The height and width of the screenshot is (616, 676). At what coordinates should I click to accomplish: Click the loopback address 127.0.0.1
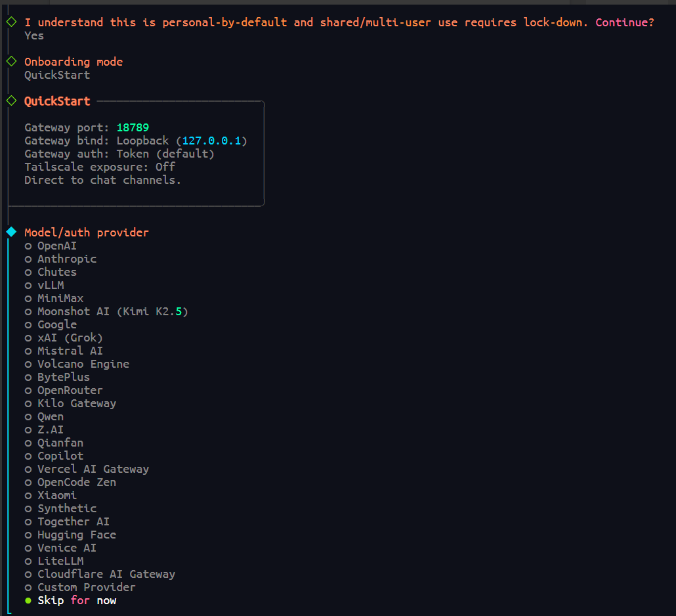click(x=211, y=141)
